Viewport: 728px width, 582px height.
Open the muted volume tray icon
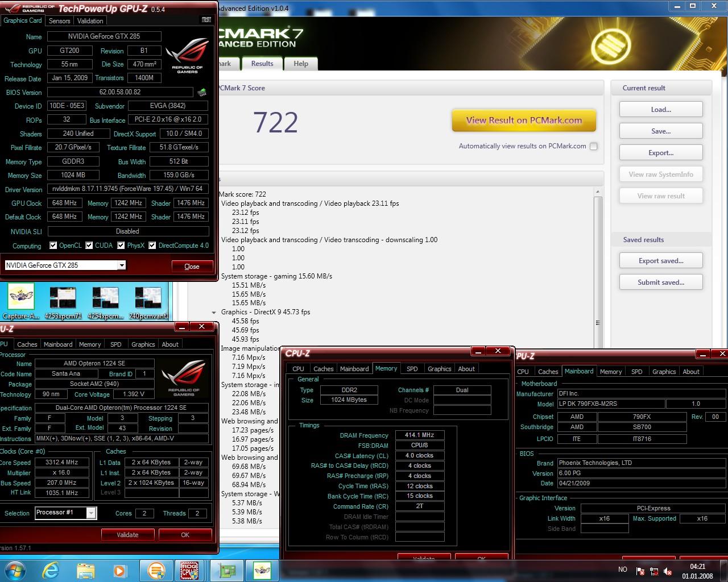(x=668, y=571)
